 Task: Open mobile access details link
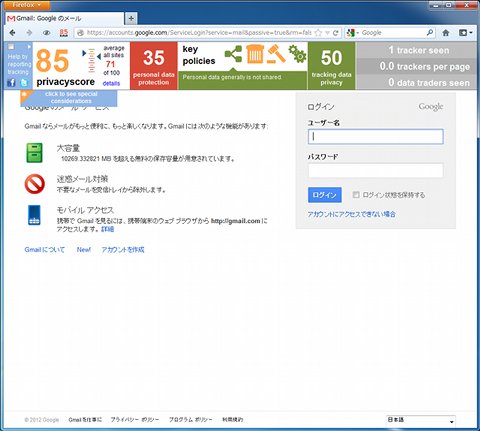tap(107, 229)
